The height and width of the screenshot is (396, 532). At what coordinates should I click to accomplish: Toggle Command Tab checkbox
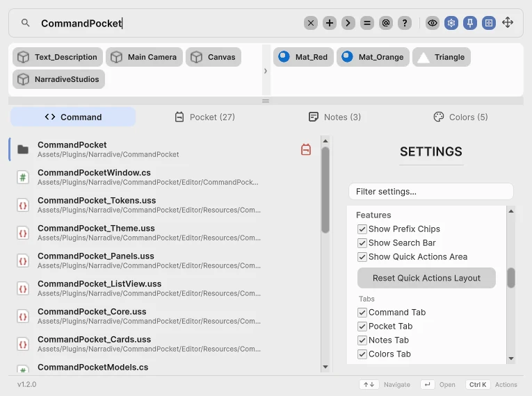(362, 312)
